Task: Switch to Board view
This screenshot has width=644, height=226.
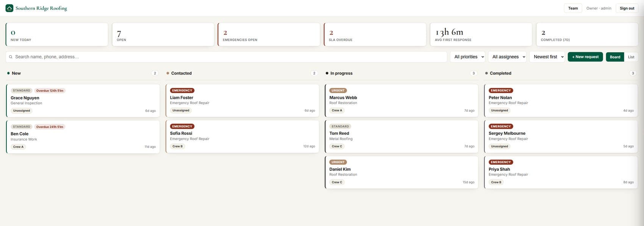Action: 615,57
